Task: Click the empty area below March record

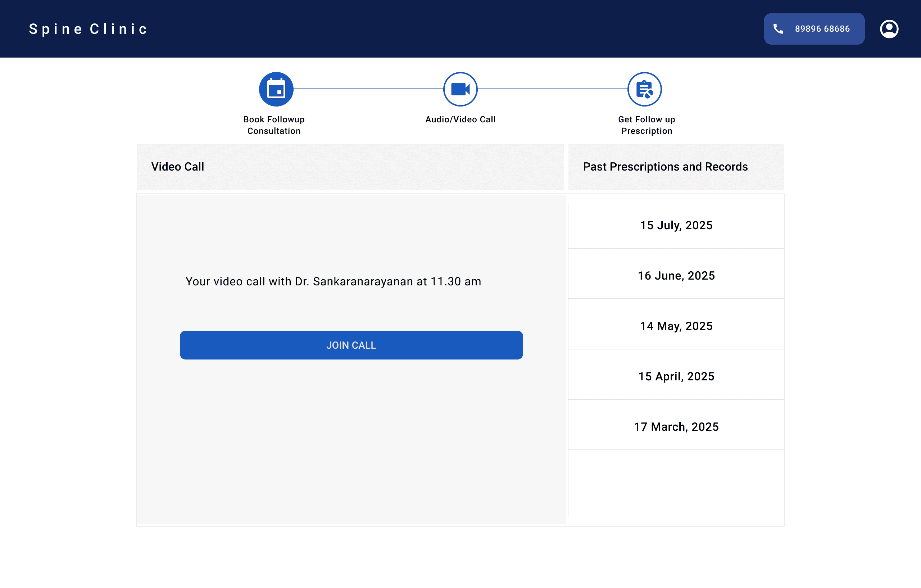Action: click(x=676, y=484)
